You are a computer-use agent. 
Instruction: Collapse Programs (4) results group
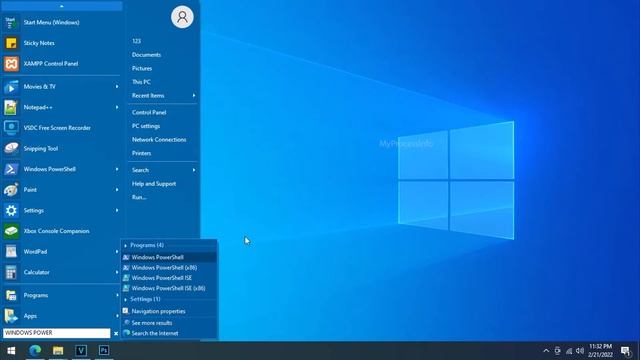point(125,245)
